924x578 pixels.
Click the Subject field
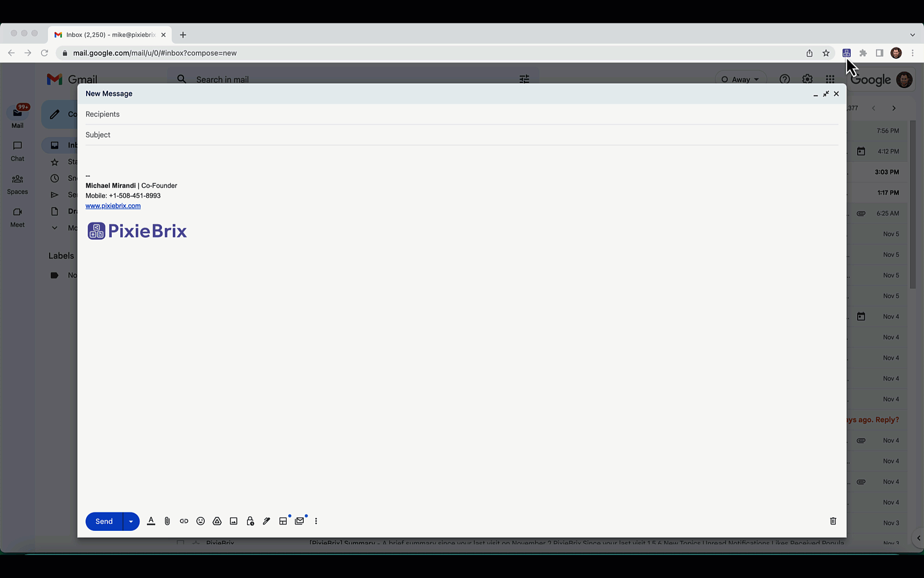(x=462, y=135)
